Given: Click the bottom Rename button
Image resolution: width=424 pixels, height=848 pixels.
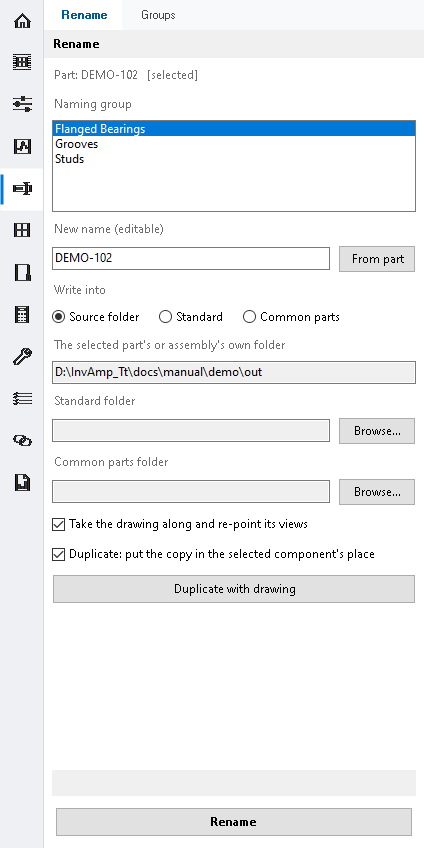Looking at the screenshot, I should [x=234, y=822].
